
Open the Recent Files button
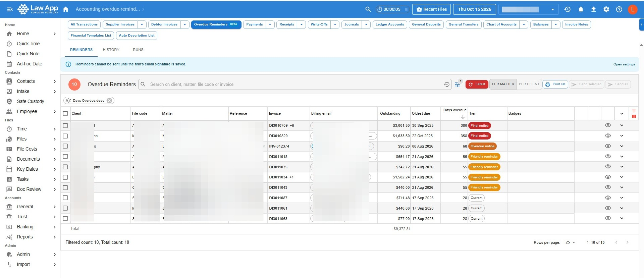[x=432, y=9]
